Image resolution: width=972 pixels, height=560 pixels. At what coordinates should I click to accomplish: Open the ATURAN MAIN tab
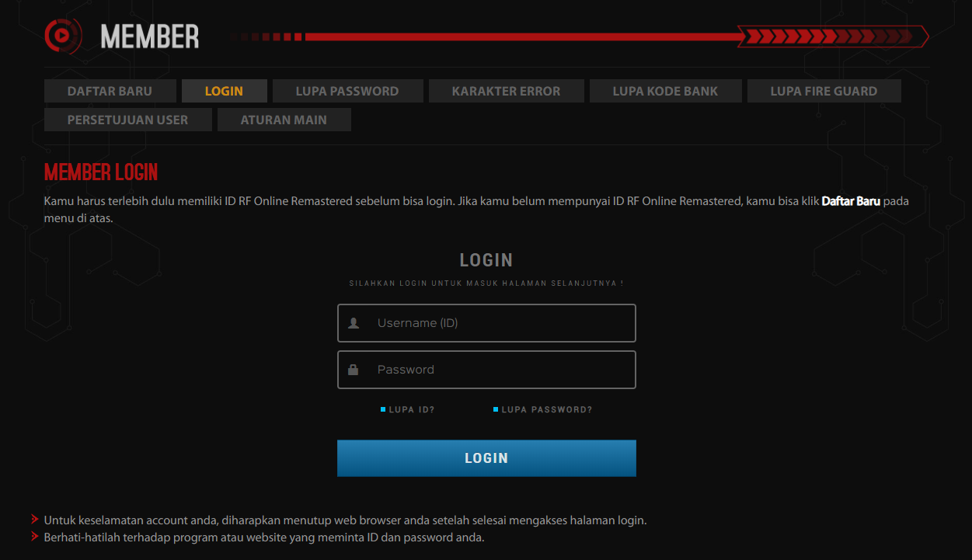tap(284, 119)
